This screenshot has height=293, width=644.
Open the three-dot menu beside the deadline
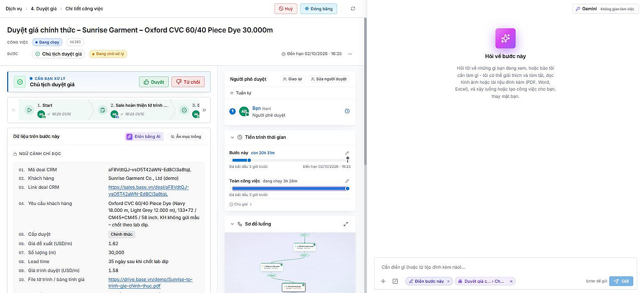(350, 54)
